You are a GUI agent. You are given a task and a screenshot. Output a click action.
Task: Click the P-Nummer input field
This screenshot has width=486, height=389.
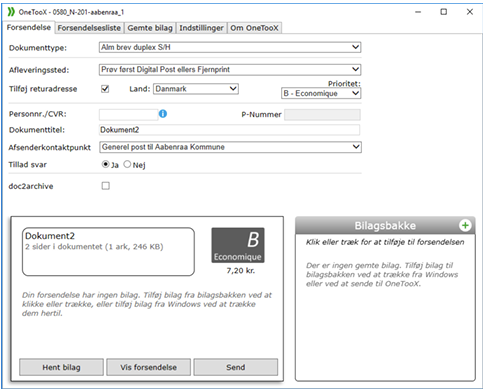322,115
